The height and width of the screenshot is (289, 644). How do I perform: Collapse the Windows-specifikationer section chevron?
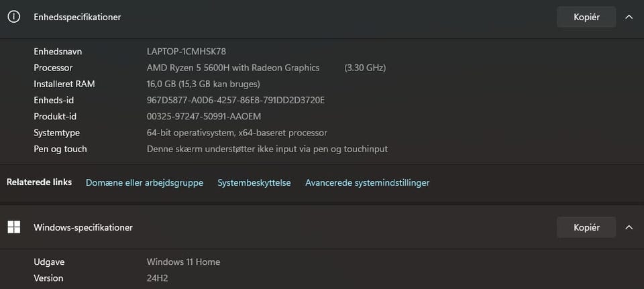[629, 227]
